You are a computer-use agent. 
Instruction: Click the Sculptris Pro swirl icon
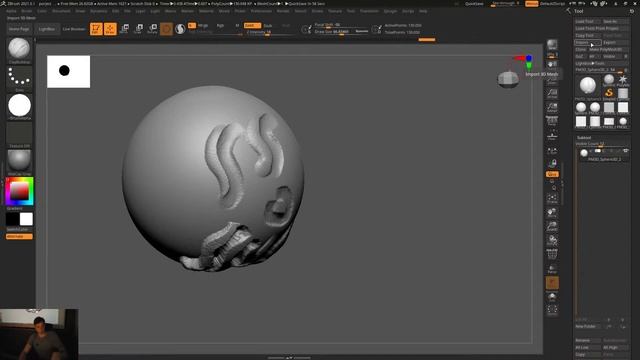pyautogui.click(x=180, y=29)
